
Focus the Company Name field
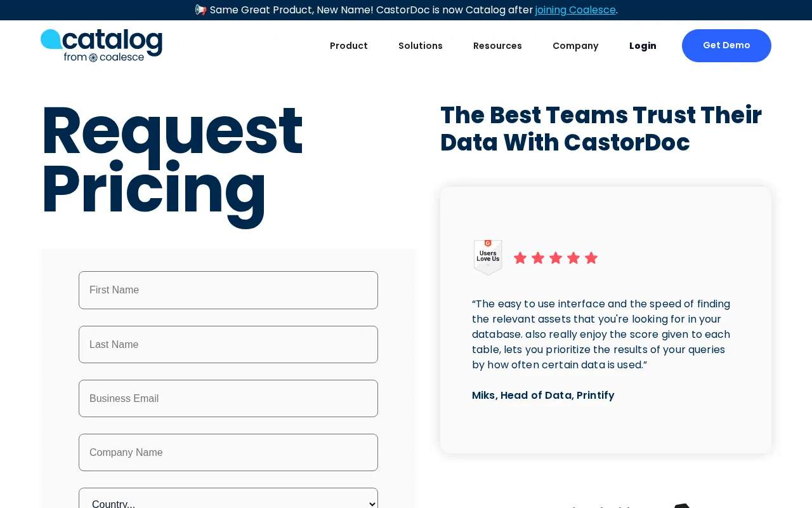(x=228, y=452)
